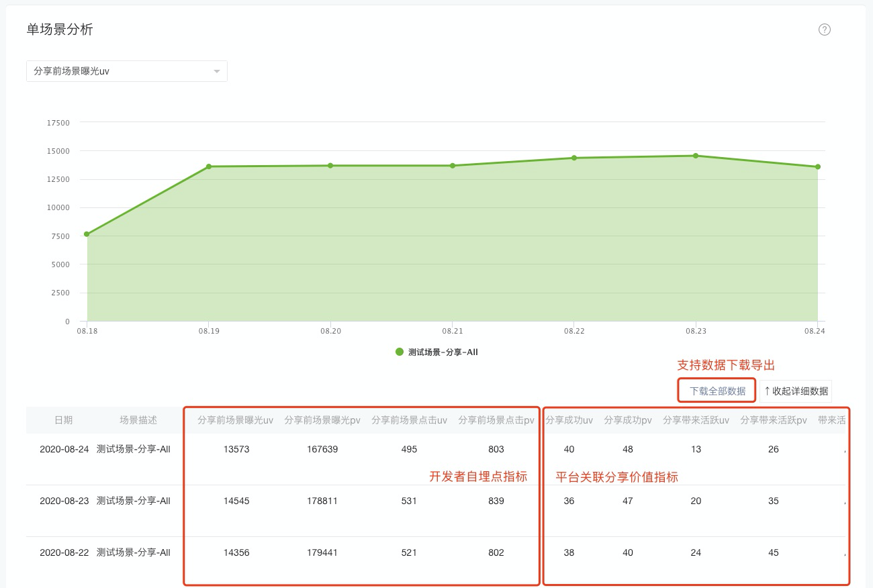Click the 分享成功uv column header

coord(569,420)
